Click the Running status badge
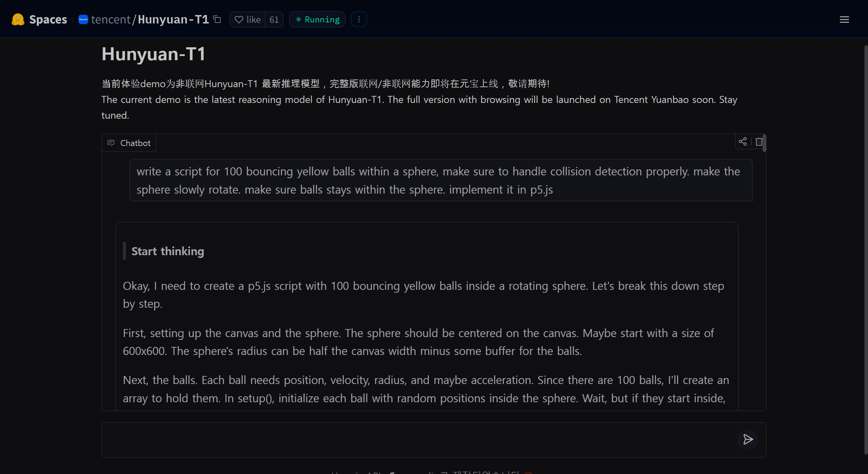Viewport: 868px width, 474px height. 317,19
